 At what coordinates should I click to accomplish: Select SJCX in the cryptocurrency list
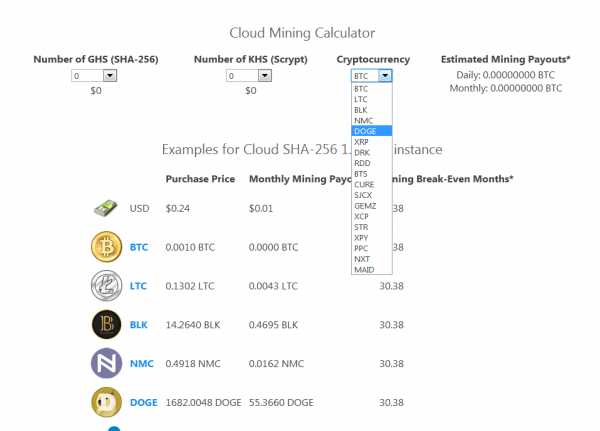click(x=372, y=195)
